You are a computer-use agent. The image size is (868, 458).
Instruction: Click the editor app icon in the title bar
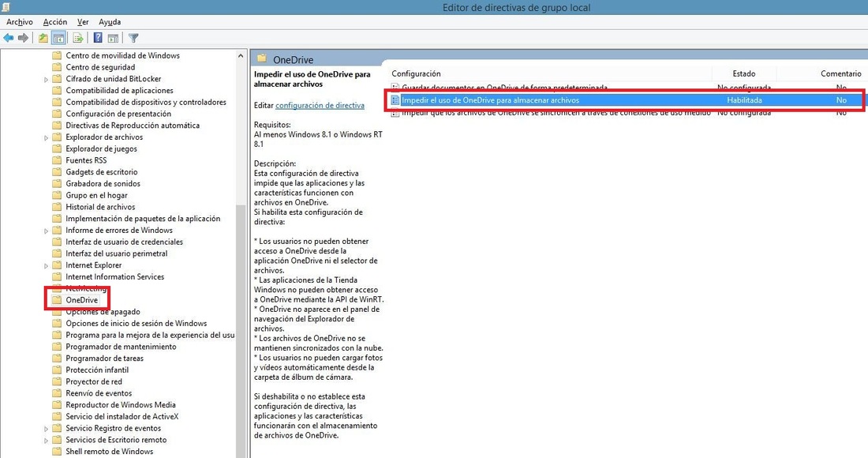point(6,6)
